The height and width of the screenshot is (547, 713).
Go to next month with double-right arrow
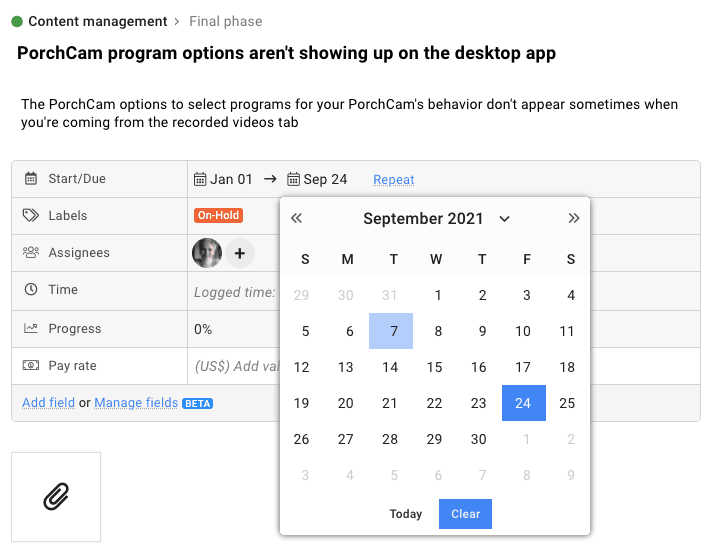point(574,218)
